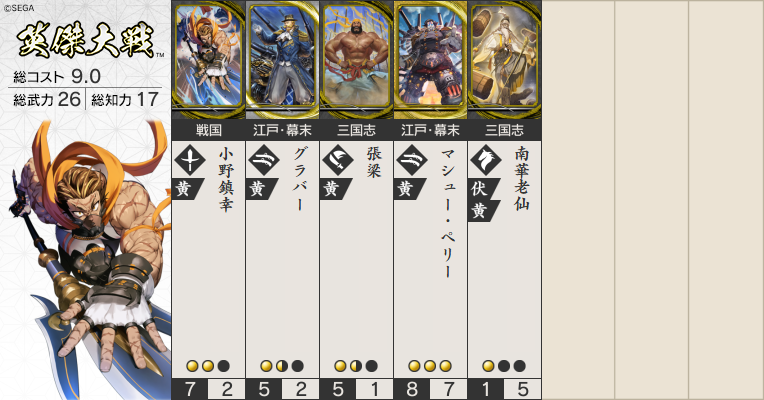Click the spear unit icon for 小野鎮幸
This screenshot has height=400, width=764.
190,160
